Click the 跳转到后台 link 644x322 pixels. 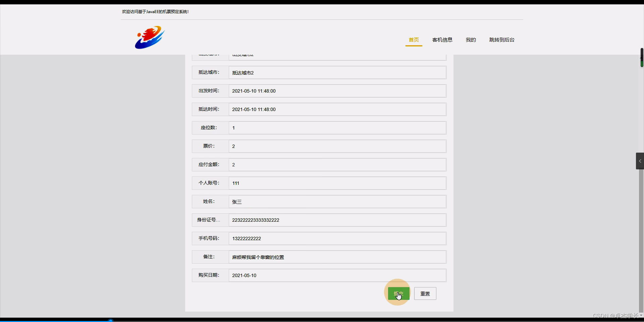[502, 40]
